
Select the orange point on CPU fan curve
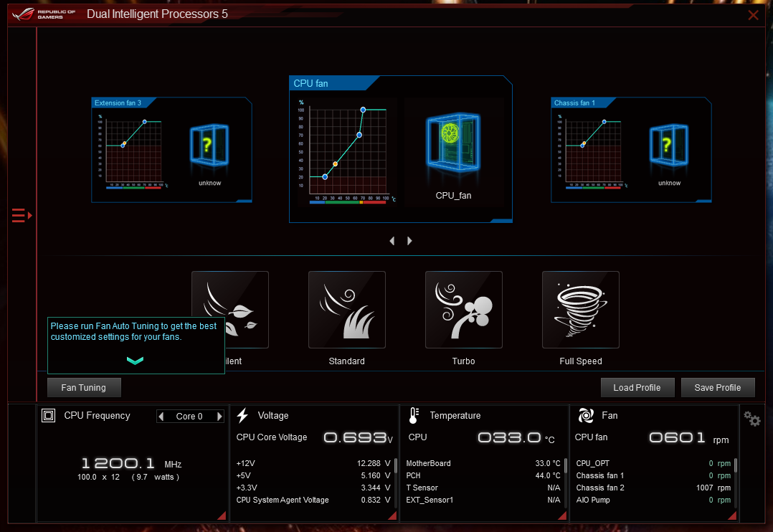pyautogui.click(x=336, y=163)
